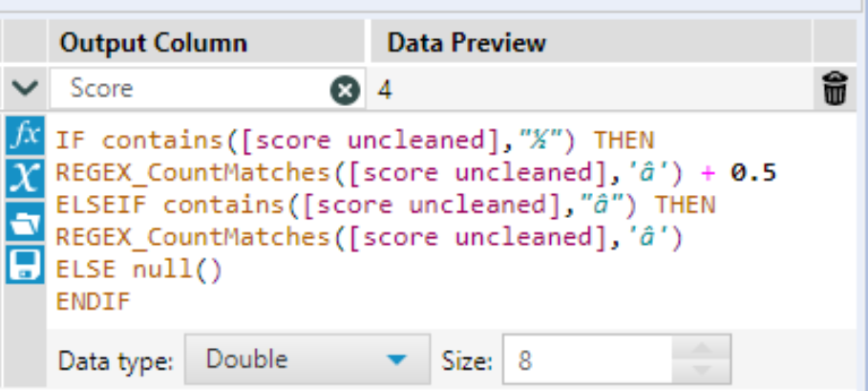This screenshot has height=391, width=868.
Task: Decrease Size with the down stepper arrow
Action: point(702,371)
